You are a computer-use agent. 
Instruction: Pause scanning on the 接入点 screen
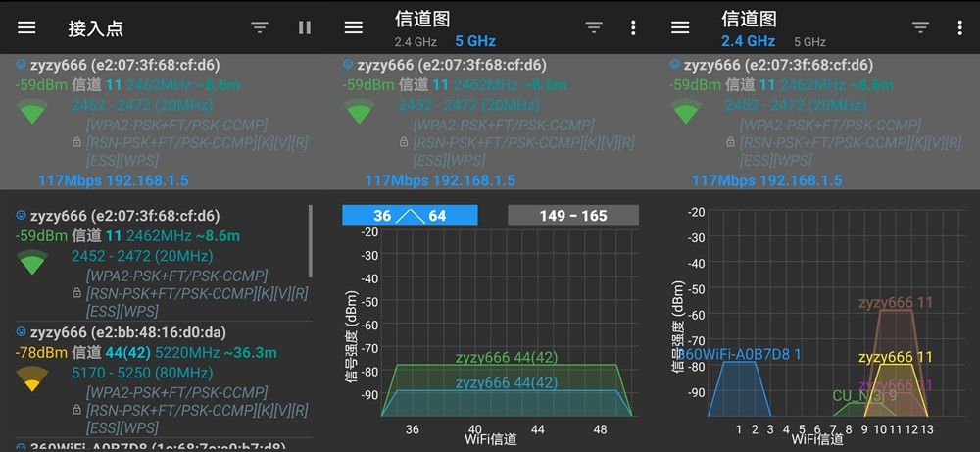click(305, 27)
